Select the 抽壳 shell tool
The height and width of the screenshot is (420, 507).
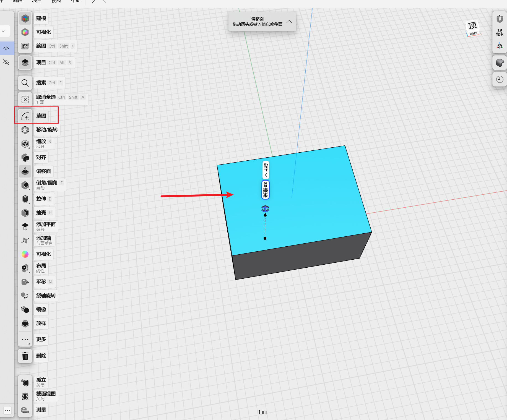click(x=25, y=213)
